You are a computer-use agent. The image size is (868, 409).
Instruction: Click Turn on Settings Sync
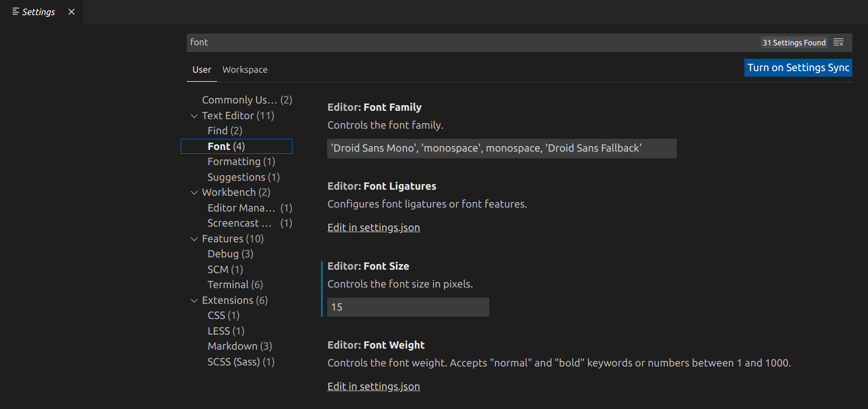[798, 67]
